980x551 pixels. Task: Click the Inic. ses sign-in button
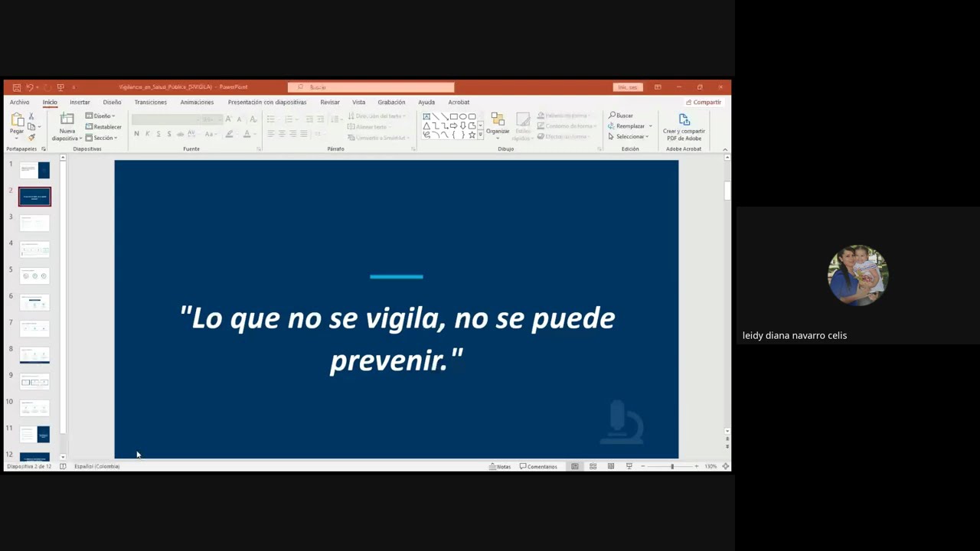(x=628, y=87)
